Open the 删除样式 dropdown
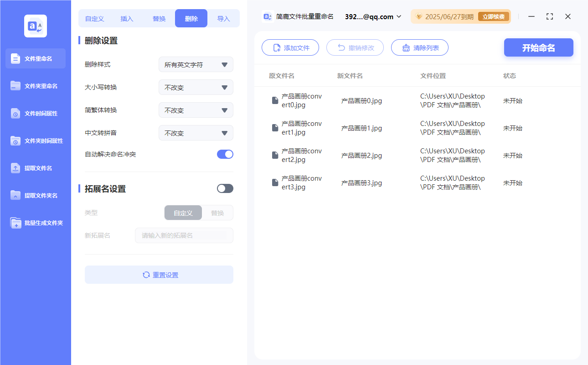The width and height of the screenshot is (588, 365). click(x=196, y=64)
